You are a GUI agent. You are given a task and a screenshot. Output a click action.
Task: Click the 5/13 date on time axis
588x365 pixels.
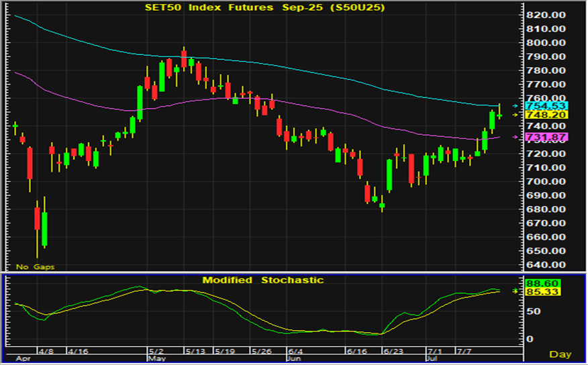click(x=195, y=351)
